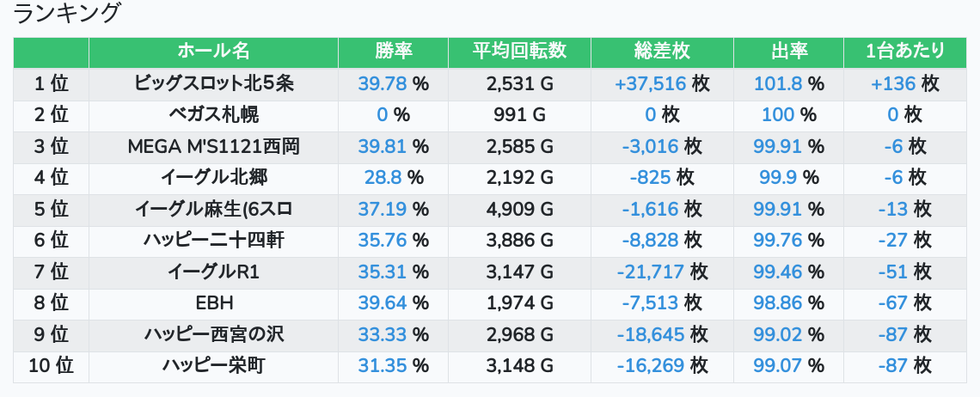This screenshot has height=397, width=980.
Task: Click the +37,516 total difference value
Action: [x=650, y=83]
